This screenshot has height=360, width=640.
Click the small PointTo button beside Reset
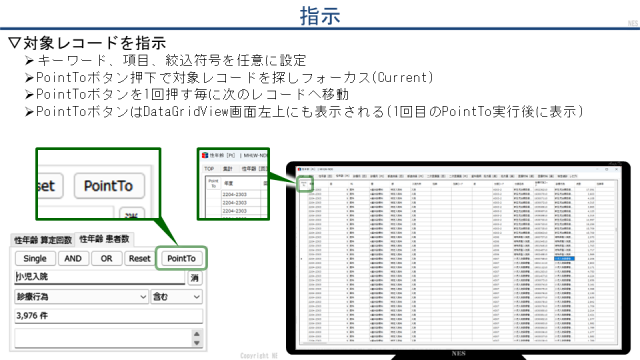tap(181, 258)
